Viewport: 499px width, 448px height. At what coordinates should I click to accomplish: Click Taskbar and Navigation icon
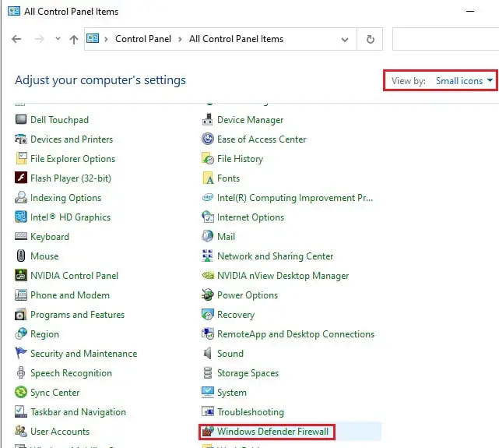(21, 411)
